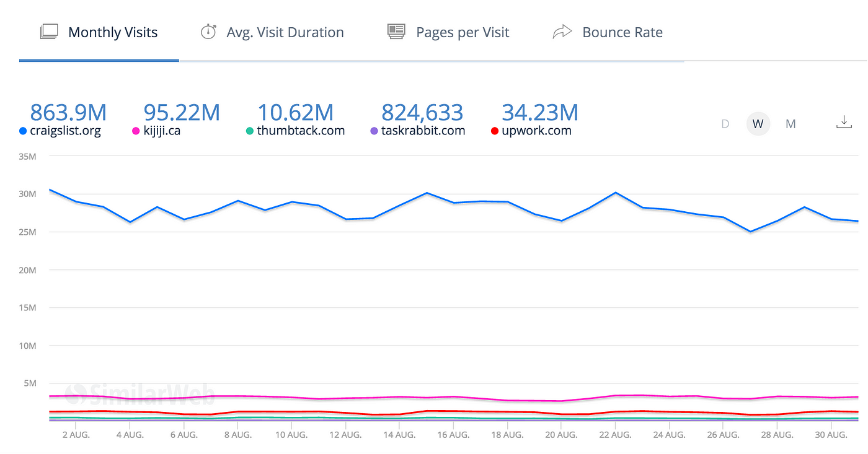Click the upwork.com legend label
868x454 pixels.
coord(536,131)
